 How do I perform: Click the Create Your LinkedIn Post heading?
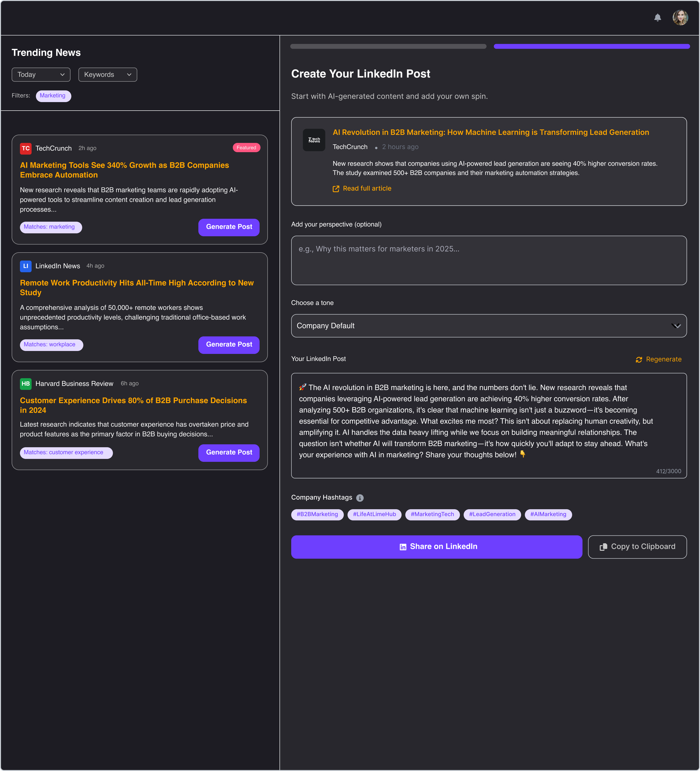coord(360,74)
